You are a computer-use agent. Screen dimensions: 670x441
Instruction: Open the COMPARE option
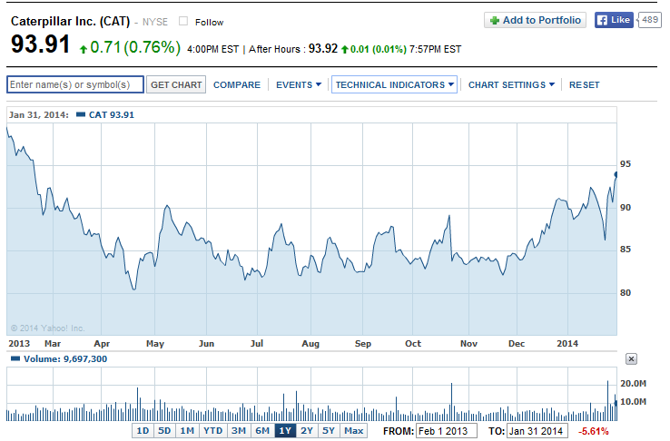click(x=237, y=85)
